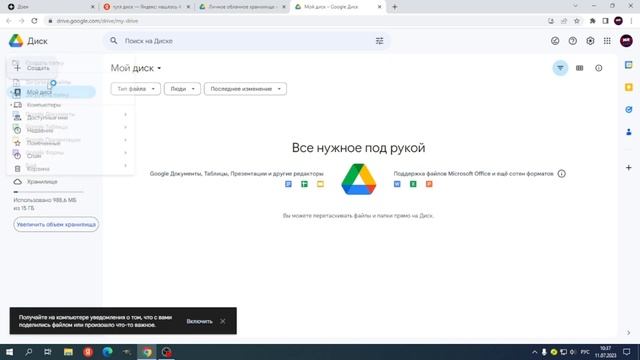Switch to the Личное облачное хранилище tab
Viewport: 640px width, 360px height.
pyautogui.click(x=242, y=7)
